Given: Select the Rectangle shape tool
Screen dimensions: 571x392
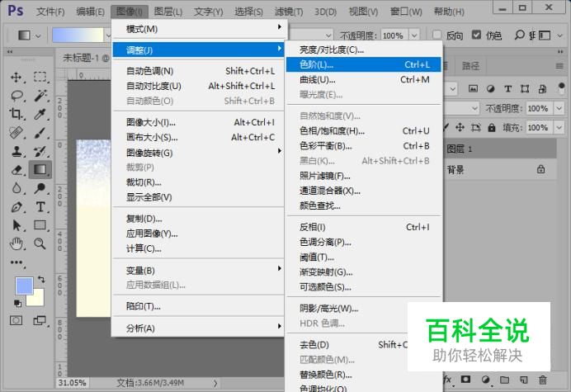Looking at the screenshot, I should pyautogui.click(x=40, y=225).
